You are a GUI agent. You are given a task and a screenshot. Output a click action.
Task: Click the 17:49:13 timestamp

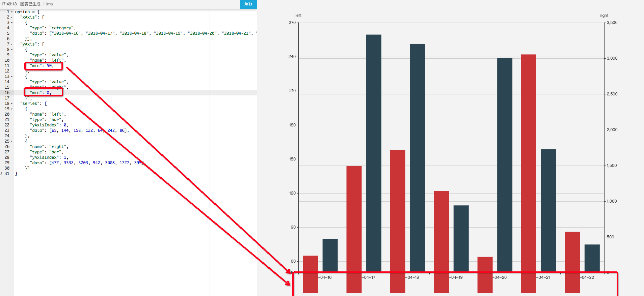[9, 4]
